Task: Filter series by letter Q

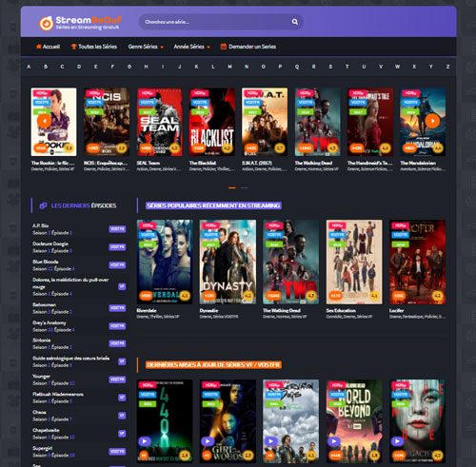Action: (x=297, y=67)
